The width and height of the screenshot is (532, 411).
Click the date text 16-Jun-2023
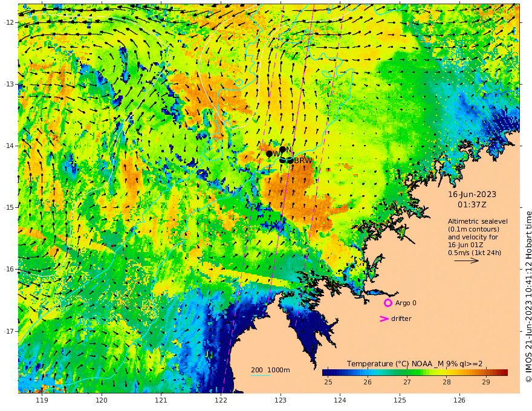[472, 194]
